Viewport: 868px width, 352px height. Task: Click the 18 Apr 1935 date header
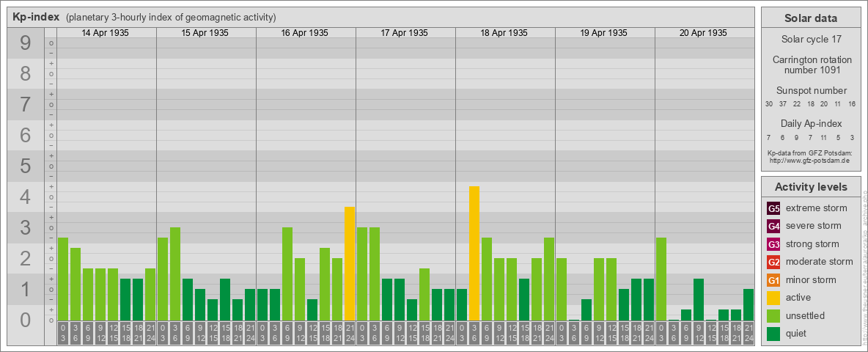pyautogui.click(x=504, y=33)
